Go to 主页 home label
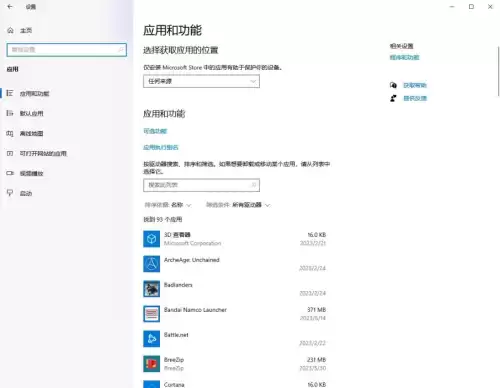Image resolution: width=500 pixels, height=388 pixels. coord(26,30)
